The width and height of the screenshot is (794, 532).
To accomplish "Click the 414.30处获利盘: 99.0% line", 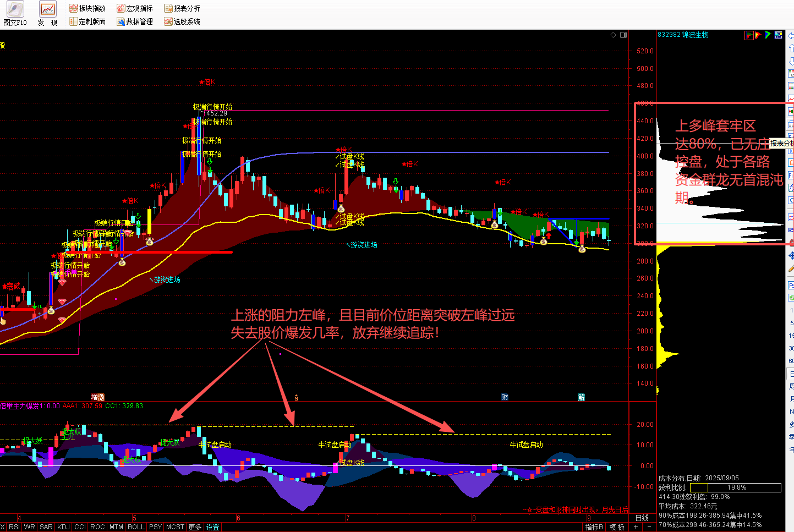I will (x=694, y=497).
